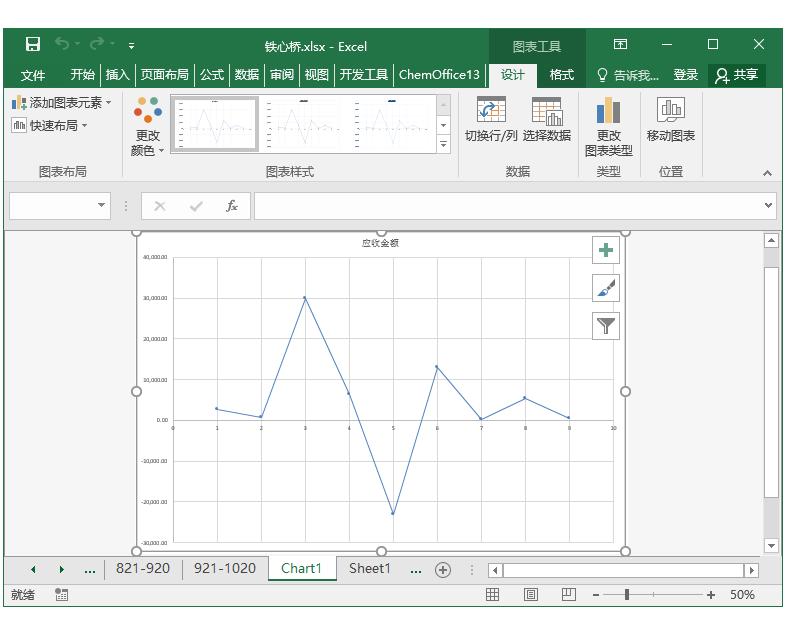This screenshot has width=786, height=632.
Task: Click inside the formula bar input
Action: click(x=507, y=205)
